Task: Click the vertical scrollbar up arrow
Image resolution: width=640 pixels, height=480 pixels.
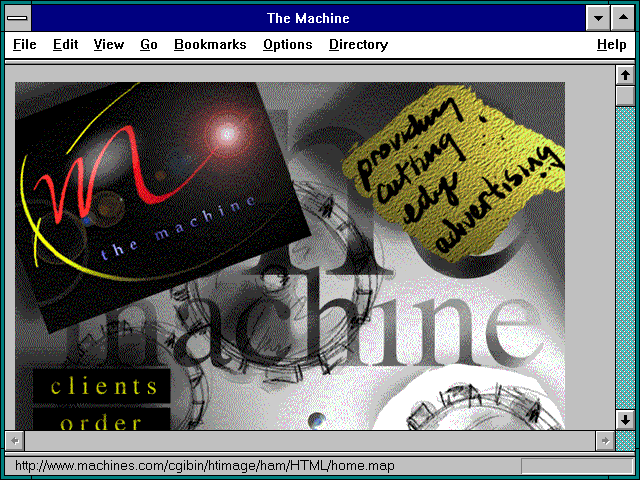Action: (625, 75)
